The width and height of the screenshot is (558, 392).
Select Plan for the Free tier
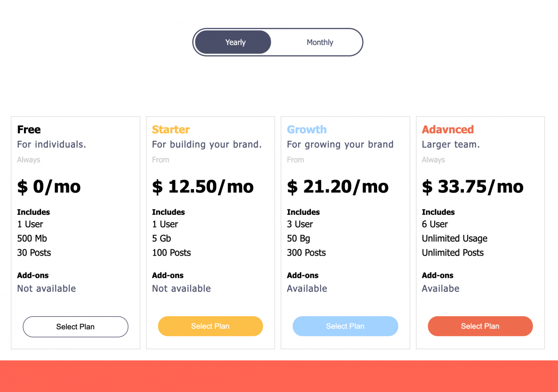75,327
